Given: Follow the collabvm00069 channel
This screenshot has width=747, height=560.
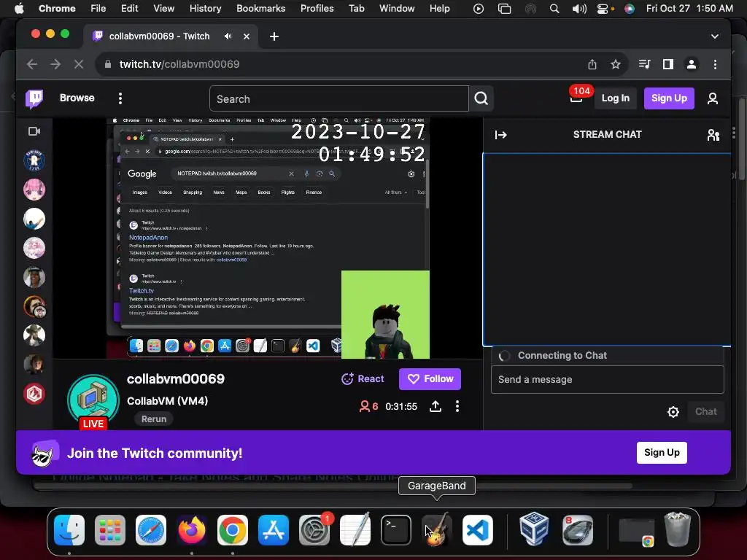Looking at the screenshot, I should tap(430, 378).
